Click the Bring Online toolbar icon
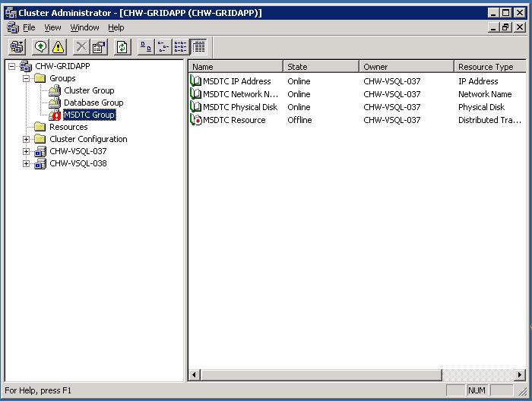The image size is (532, 401). pos(41,47)
